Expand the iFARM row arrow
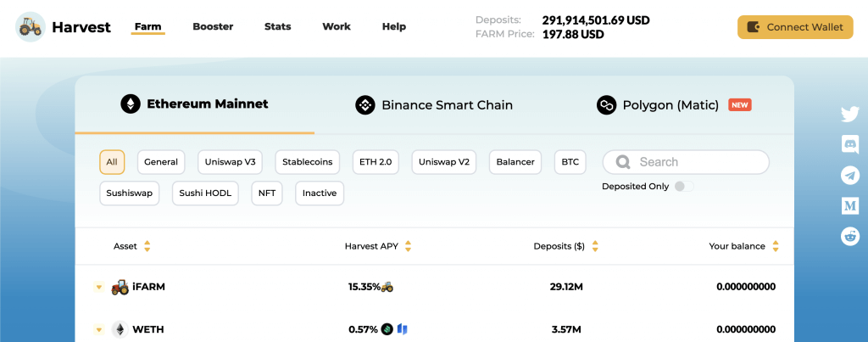Screen dimensions: 868x342 tap(99, 287)
